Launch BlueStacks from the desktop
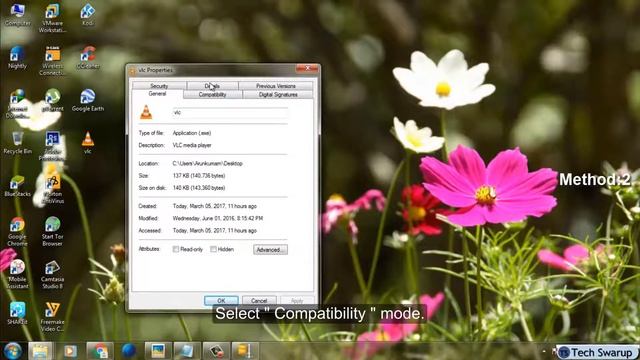Image resolution: width=640 pixels, height=360 pixels. coord(17,186)
